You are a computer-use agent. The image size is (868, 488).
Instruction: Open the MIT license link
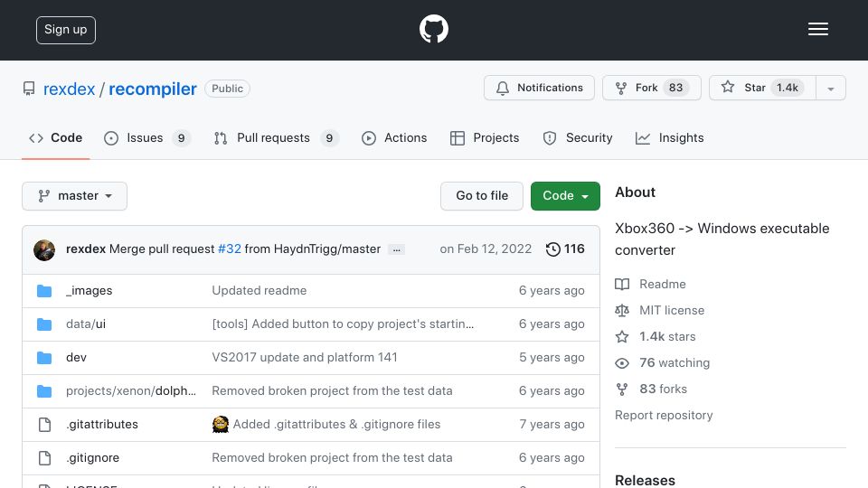click(672, 310)
